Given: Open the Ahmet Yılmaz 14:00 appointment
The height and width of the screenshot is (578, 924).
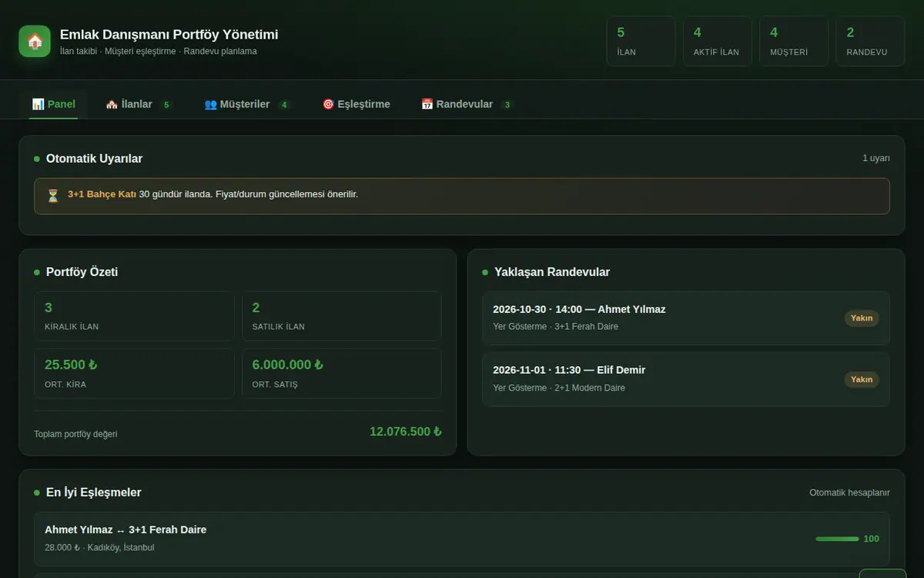Looking at the screenshot, I should click(x=686, y=318).
